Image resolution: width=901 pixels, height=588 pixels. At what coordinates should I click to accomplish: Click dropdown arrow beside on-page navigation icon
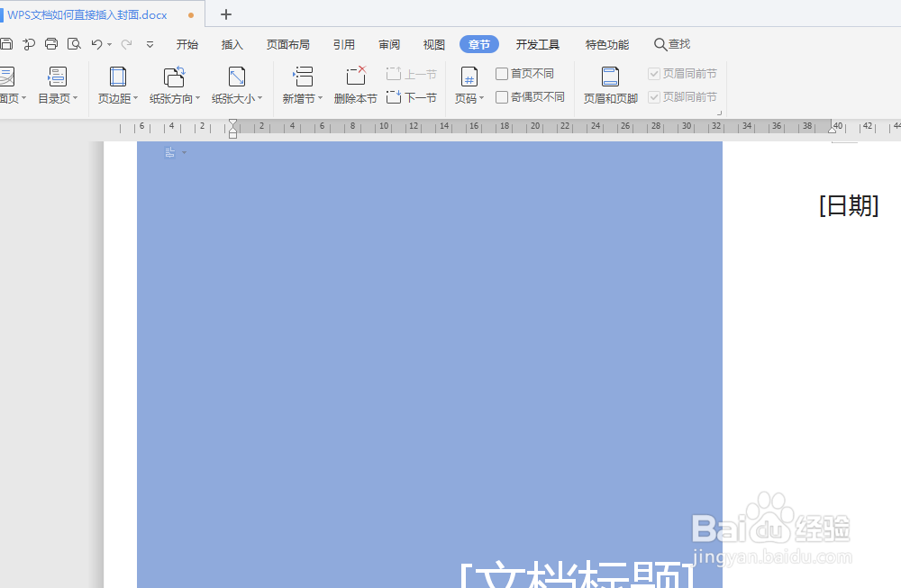[x=184, y=152]
